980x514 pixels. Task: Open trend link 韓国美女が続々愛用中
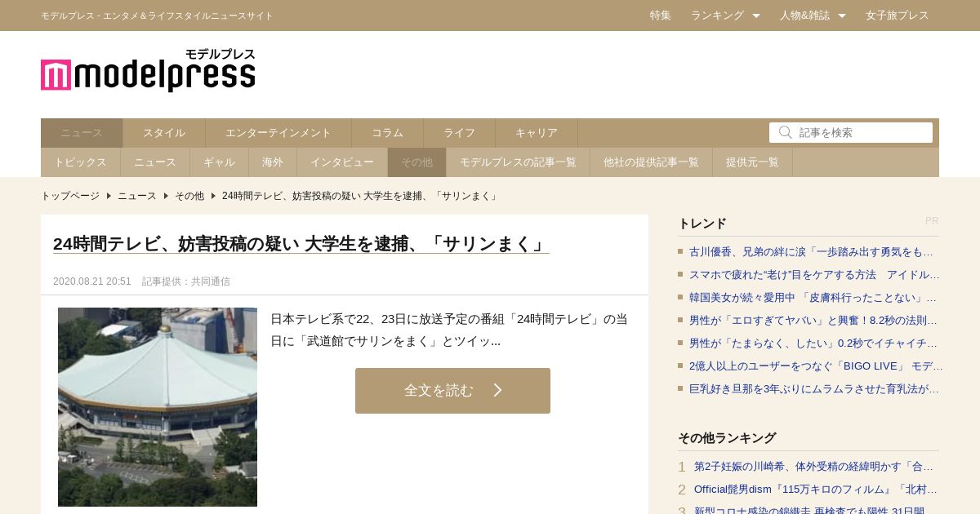813,298
